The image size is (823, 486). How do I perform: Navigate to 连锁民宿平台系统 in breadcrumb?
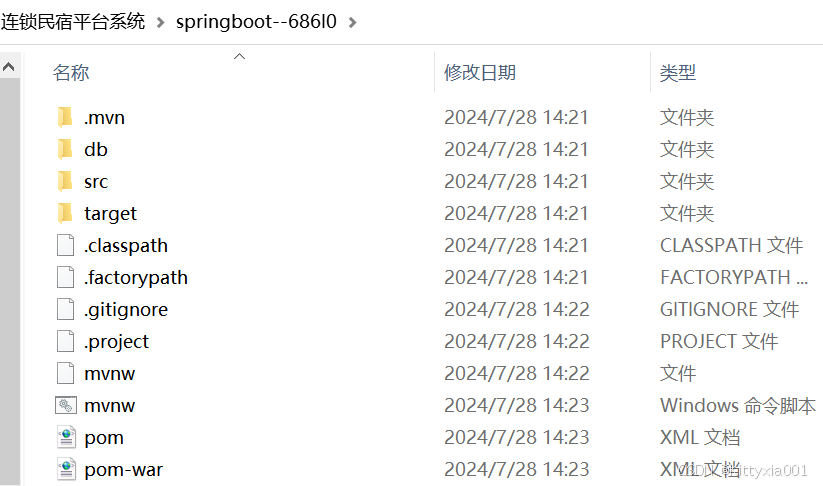[72, 21]
